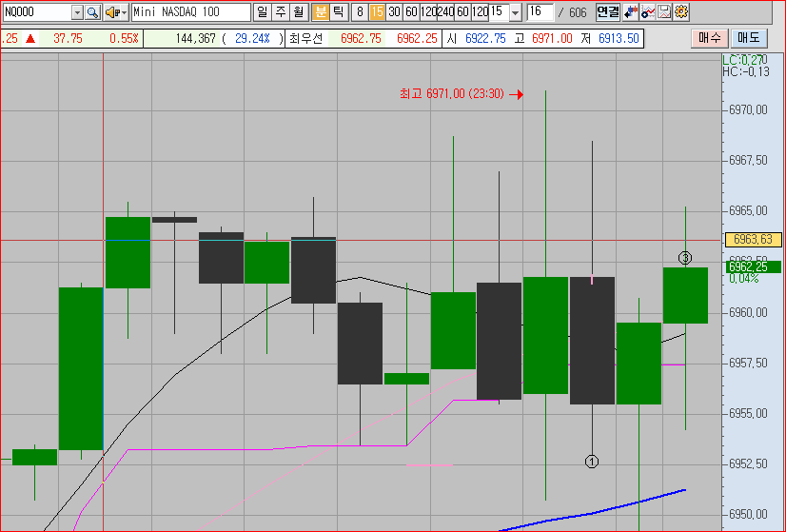Expand the arrow beside the speaker icon
Viewport: 786px width, 532px height.
[125, 12]
